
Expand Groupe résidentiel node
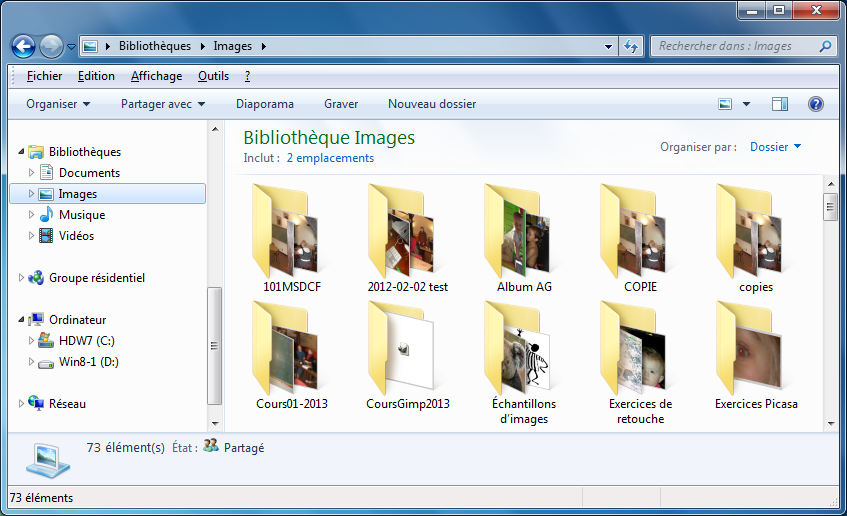pyautogui.click(x=21, y=278)
